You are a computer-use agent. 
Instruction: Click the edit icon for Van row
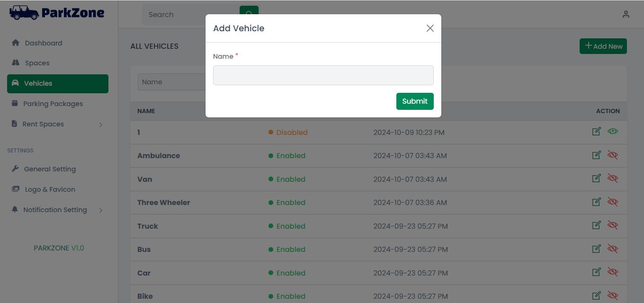click(x=597, y=178)
